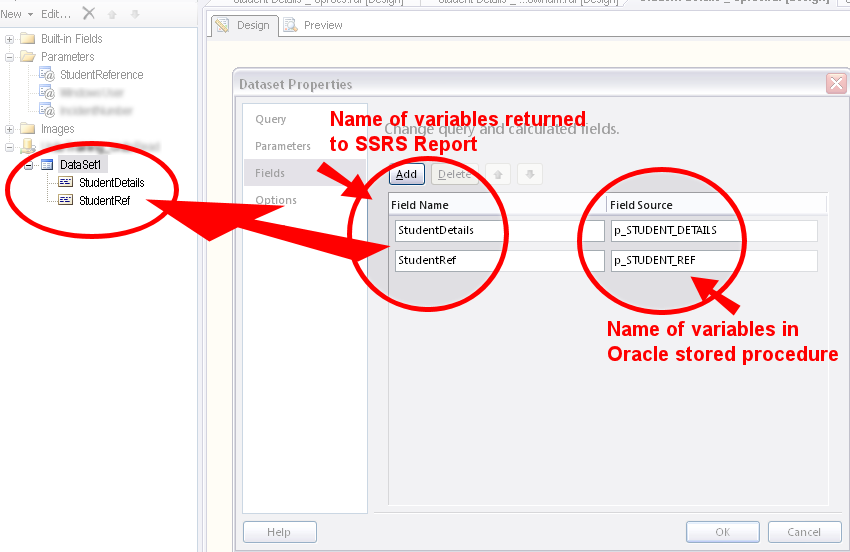
Task: Select the StudentReference parameter icon in tree
Action: [x=46, y=75]
